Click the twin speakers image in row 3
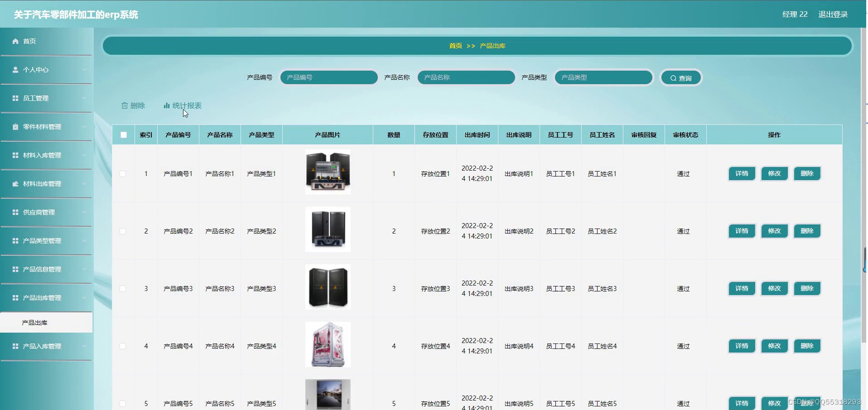This screenshot has width=868, height=410. point(328,287)
